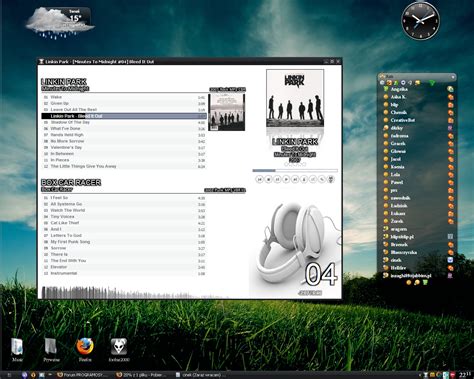Viewport: 474px width, 379px height.
Task: Launch Firefox from the desktop icon
Action: pos(85,350)
